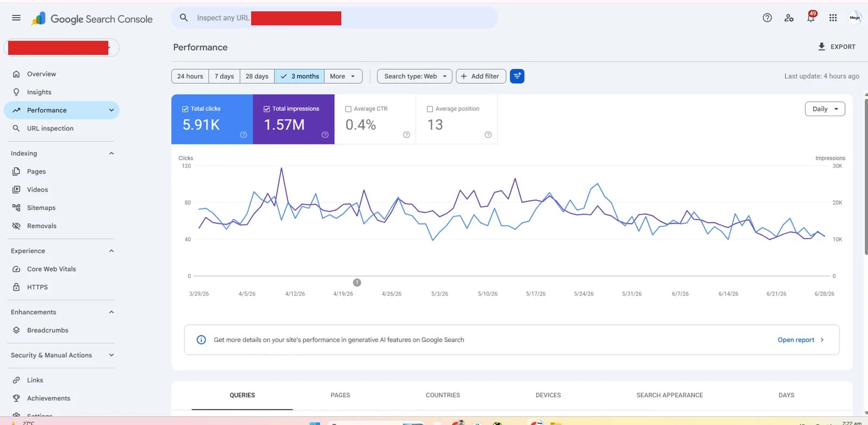
Task: Open the Daily granularity dropdown
Action: pos(825,109)
